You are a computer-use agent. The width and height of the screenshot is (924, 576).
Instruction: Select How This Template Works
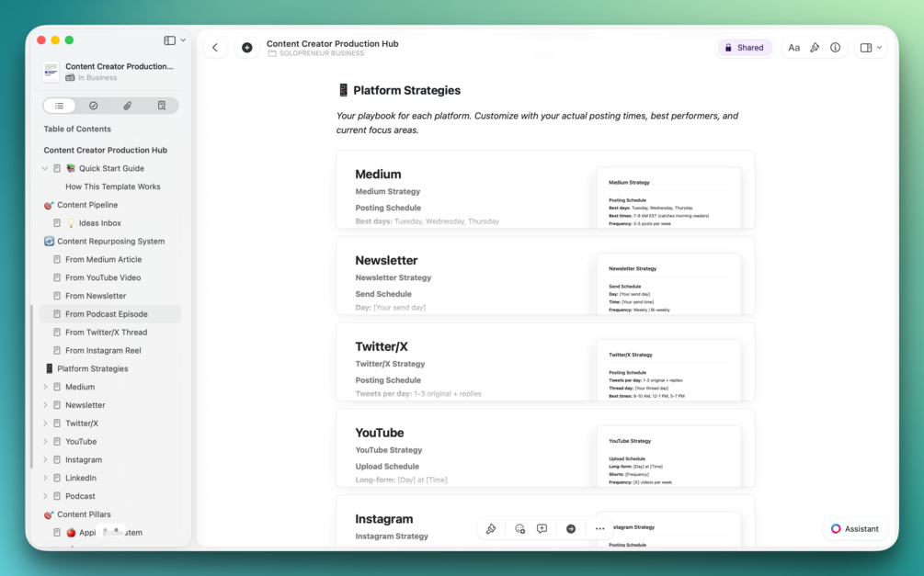(x=112, y=186)
